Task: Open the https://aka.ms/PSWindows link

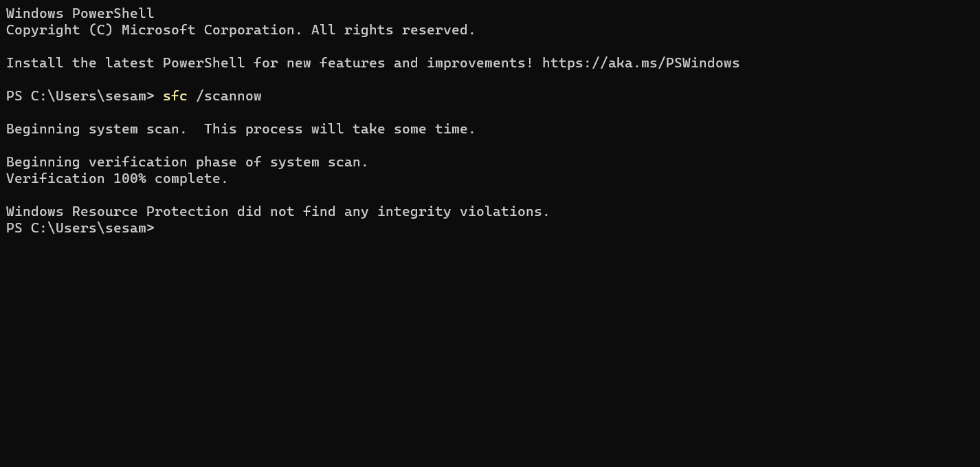Action: pyautogui.click(x=641, y=63)
